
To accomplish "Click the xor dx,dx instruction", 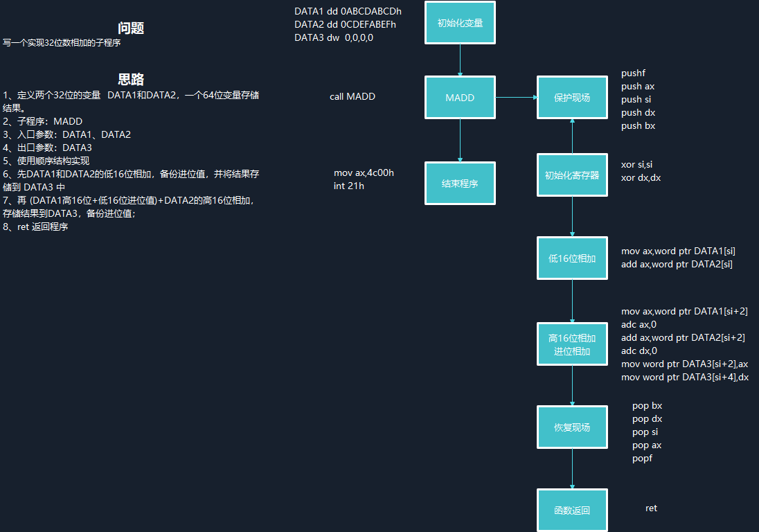I will tap(641, 177).
